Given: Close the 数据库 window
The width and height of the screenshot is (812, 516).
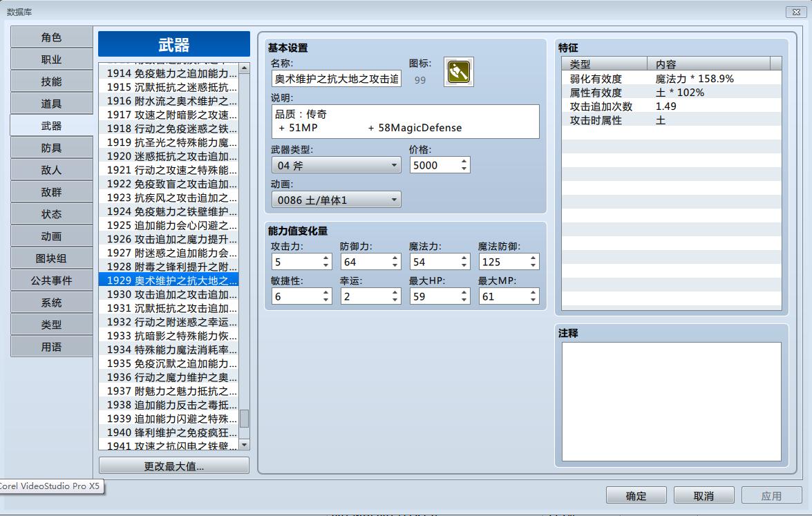Looking at the screenshot, I should pyautogui.click(x=796, y=11).
